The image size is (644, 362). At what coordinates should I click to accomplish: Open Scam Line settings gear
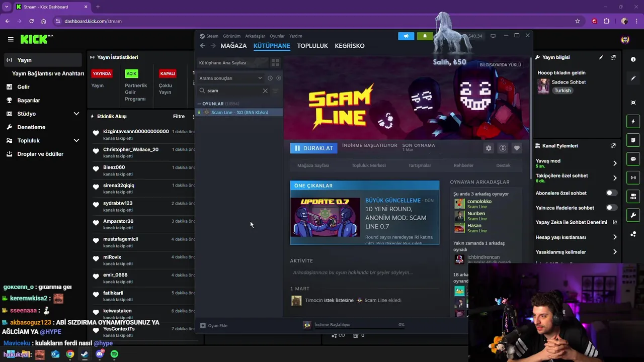tap(488, 148)
